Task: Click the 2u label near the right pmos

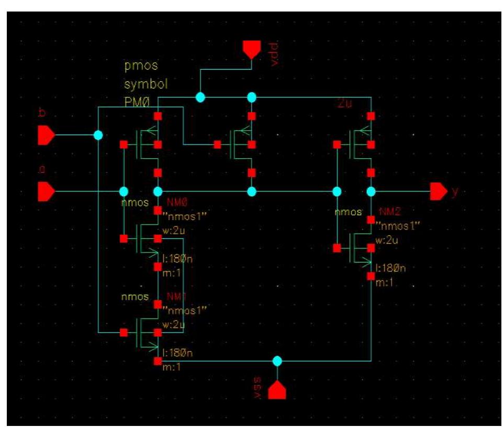Action: coord(343,104)
